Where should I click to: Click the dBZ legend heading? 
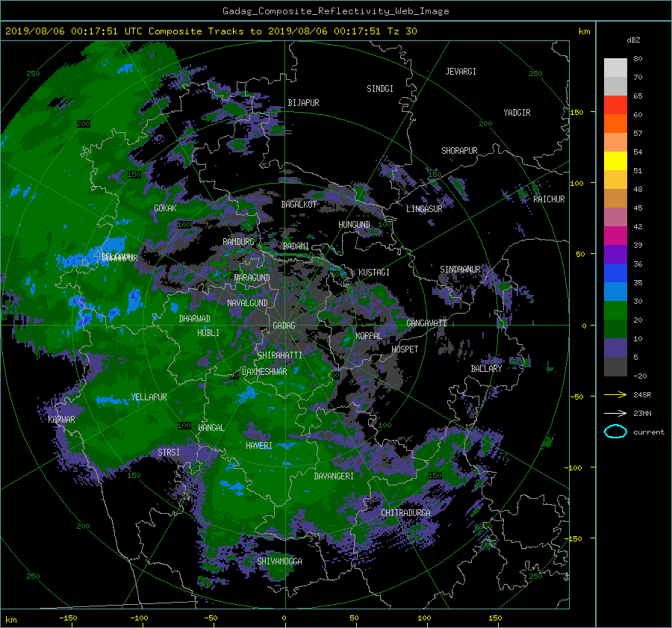[633, 40]
